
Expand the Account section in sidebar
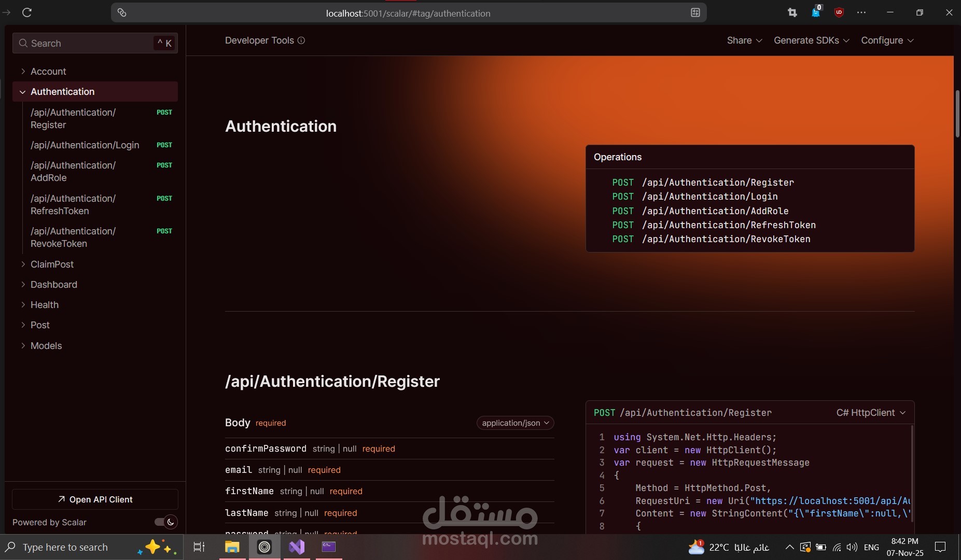click(95, 71)
